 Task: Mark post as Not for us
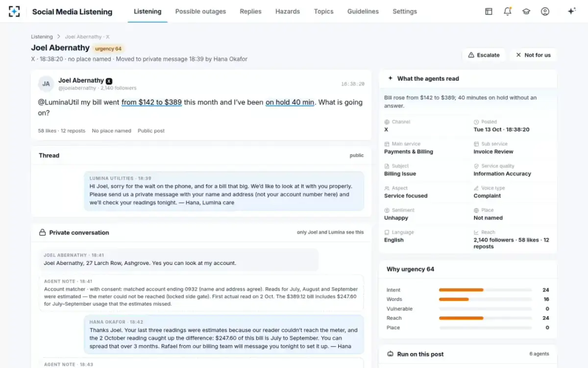point(533,55)
